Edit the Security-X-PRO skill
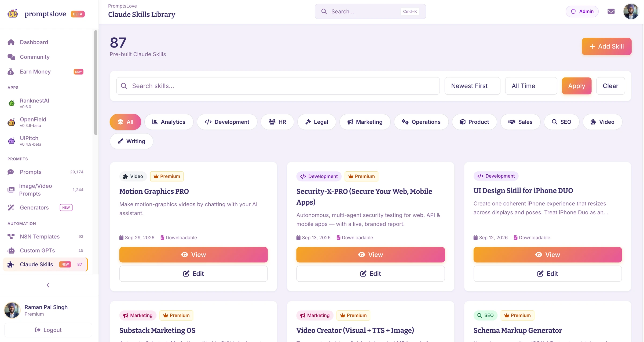Image resolution: width=644 pixels, height=342 pixels. click(x=371, y=274)
